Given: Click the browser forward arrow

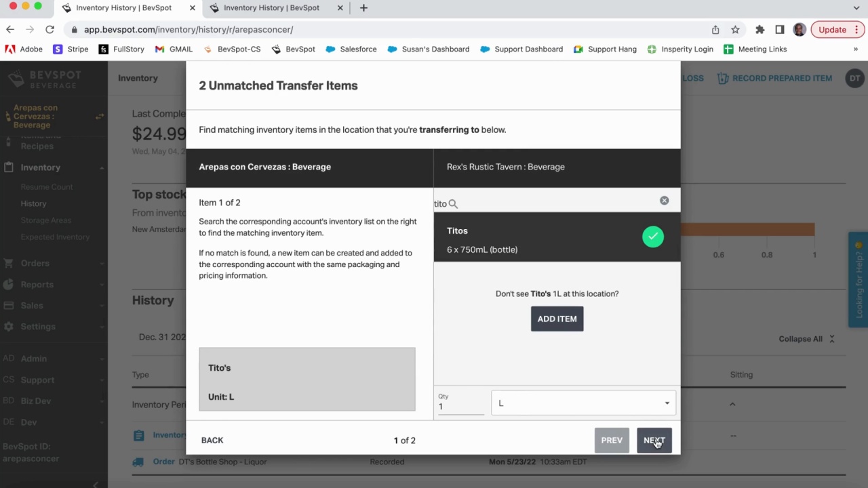Looking at the screenshot, I should 30,30.
